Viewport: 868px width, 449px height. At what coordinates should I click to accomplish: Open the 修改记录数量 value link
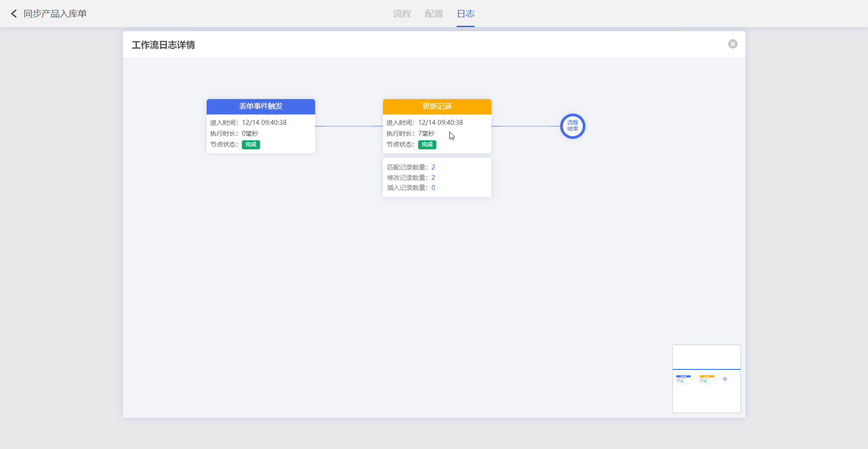pos(433,178)
